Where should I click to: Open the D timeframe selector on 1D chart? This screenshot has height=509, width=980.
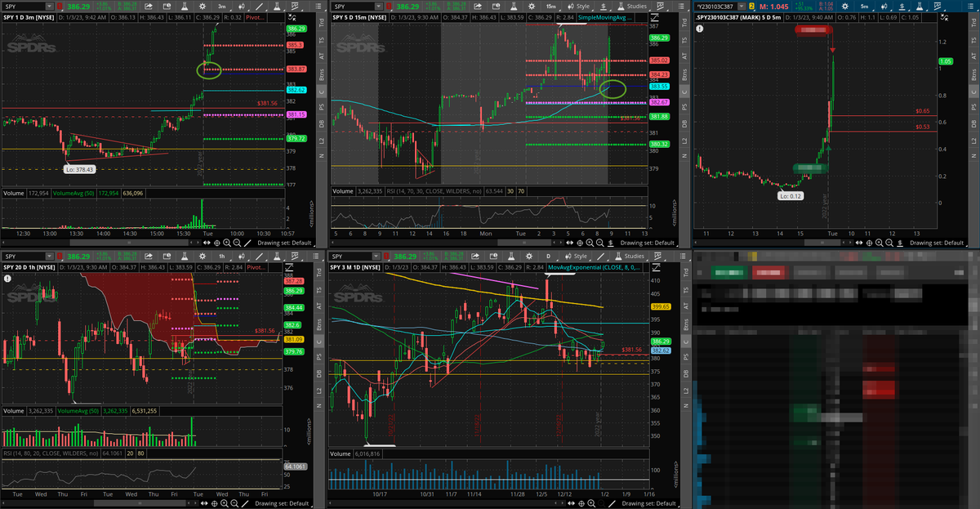(x=548, y=256)
